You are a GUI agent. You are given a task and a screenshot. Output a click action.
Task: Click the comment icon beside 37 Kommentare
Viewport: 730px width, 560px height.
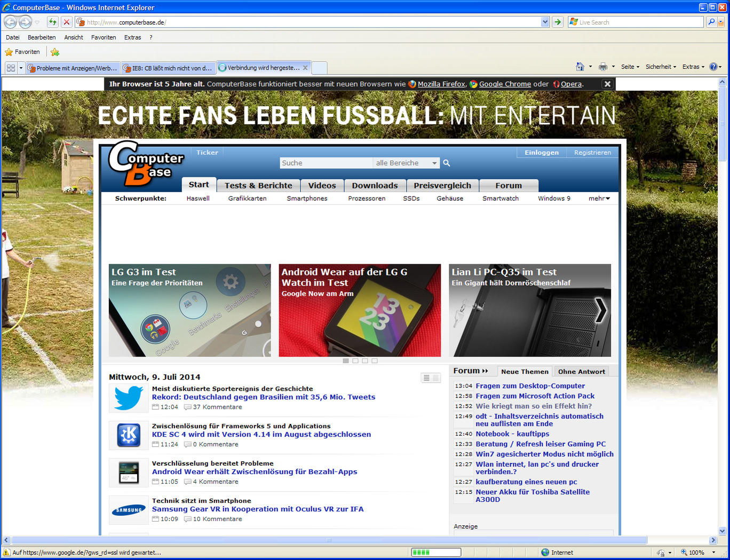point(188,407)
